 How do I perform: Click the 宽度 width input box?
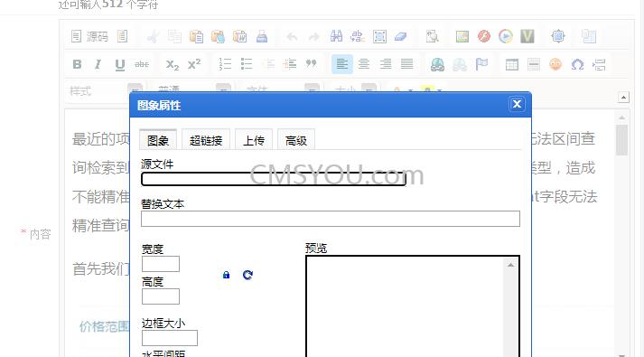[x=161, y=264]
